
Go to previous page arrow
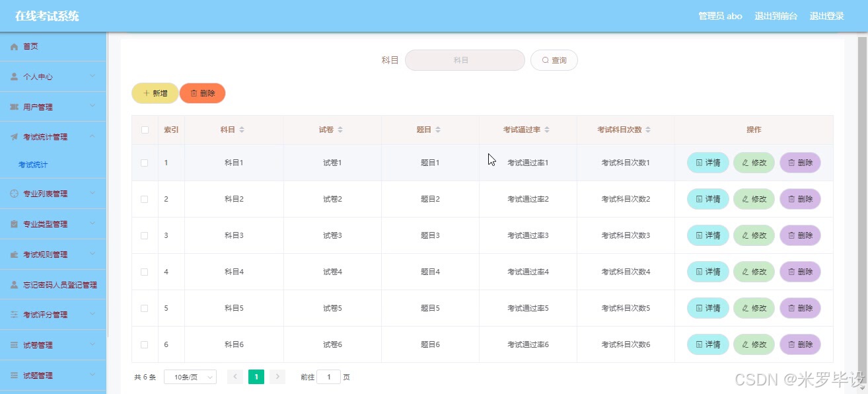click(235, 377)
